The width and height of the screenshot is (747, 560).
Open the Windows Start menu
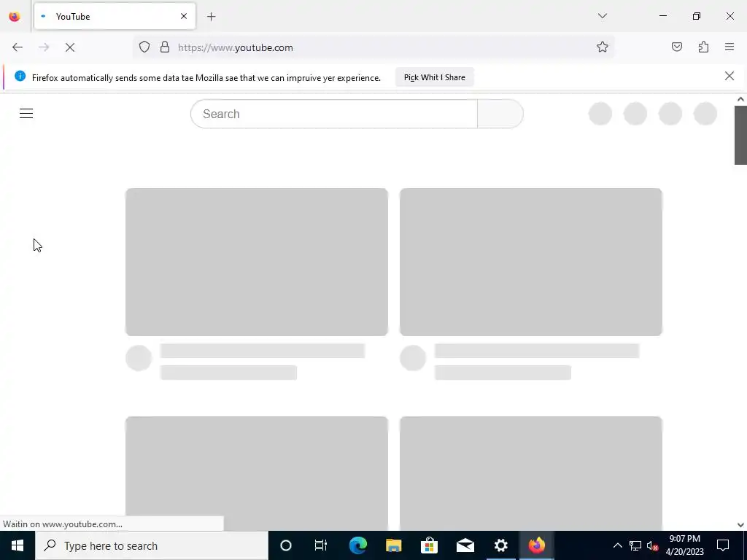point(18,545)
